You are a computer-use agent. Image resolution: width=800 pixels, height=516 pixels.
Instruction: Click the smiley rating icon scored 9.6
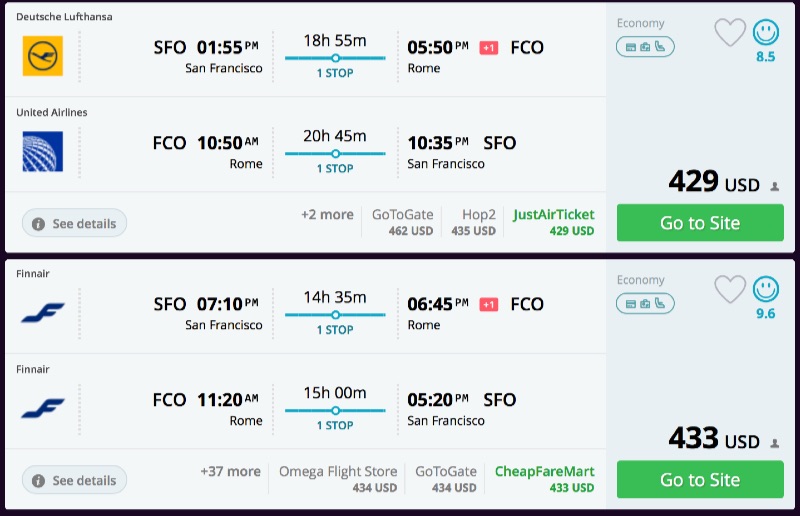pos(765,290)
